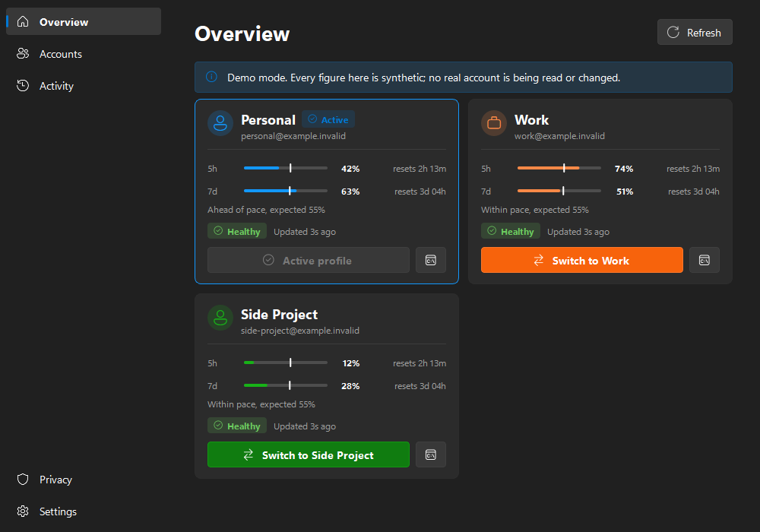Click the Side Project 12% value
Image resolution: width=760 pixels, height=532 pixels.
[351, 363]
